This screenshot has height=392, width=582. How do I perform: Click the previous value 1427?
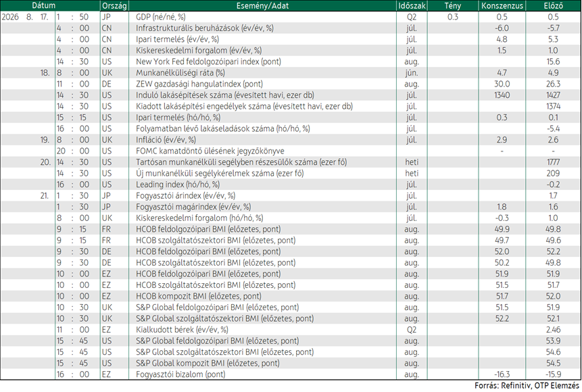[553, 95]
